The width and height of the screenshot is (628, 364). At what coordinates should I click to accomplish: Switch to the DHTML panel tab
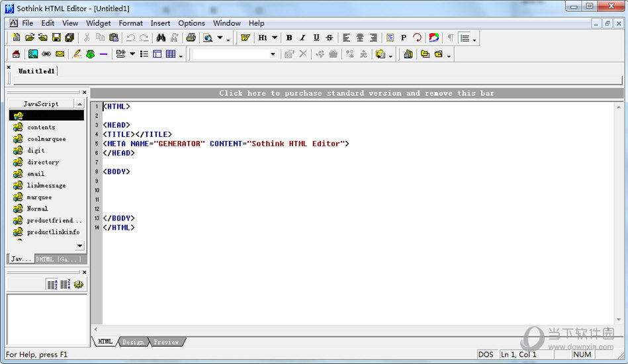coord(44,259)
